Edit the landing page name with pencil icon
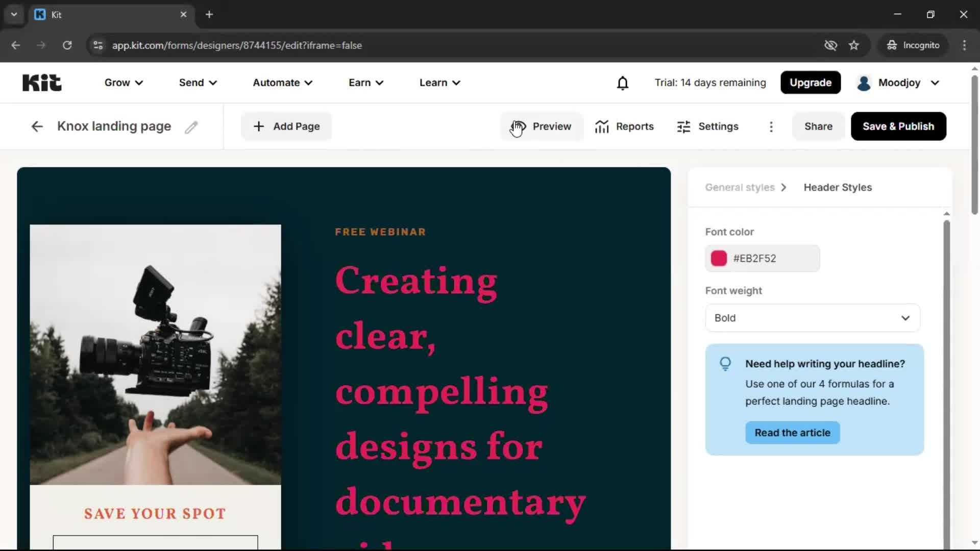This screenshot has height=551, width=980. click(x=191, y=127)
